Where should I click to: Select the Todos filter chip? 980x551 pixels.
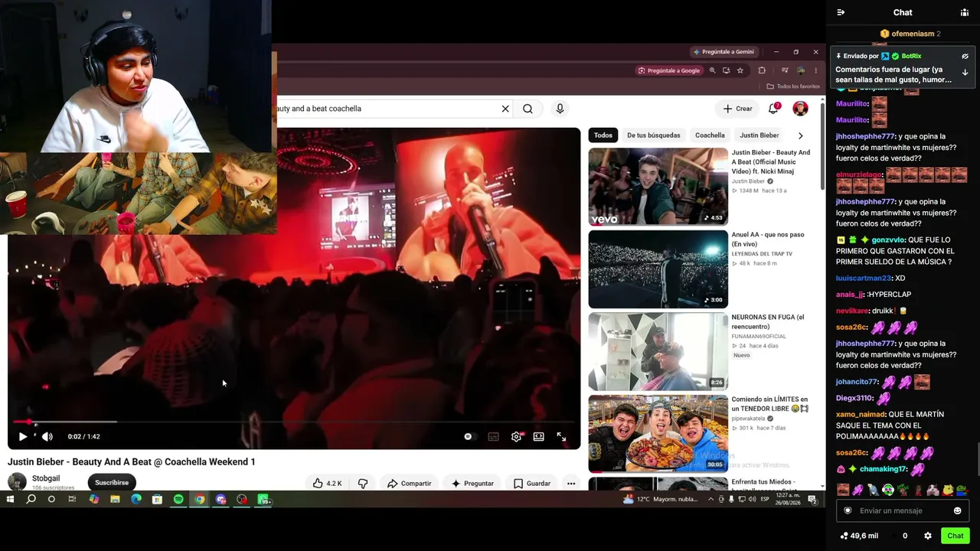[x=603, y=135]
